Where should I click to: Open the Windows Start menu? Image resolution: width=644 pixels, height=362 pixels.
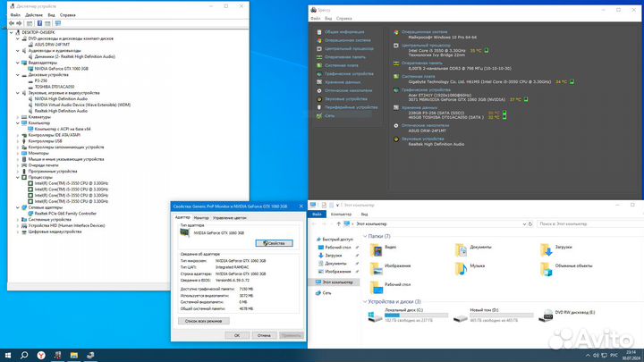(x=9, y=354)
